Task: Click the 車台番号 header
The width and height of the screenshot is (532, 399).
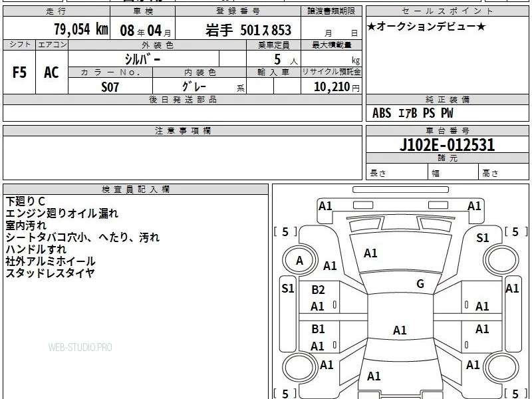Action: click(x=448, y=131)
